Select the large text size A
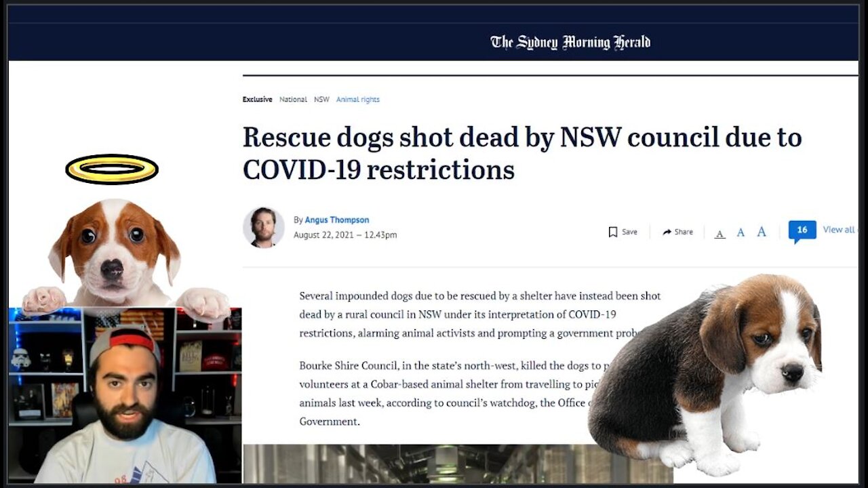The height and width of the screenshot is (488, 868). [762, 232]
